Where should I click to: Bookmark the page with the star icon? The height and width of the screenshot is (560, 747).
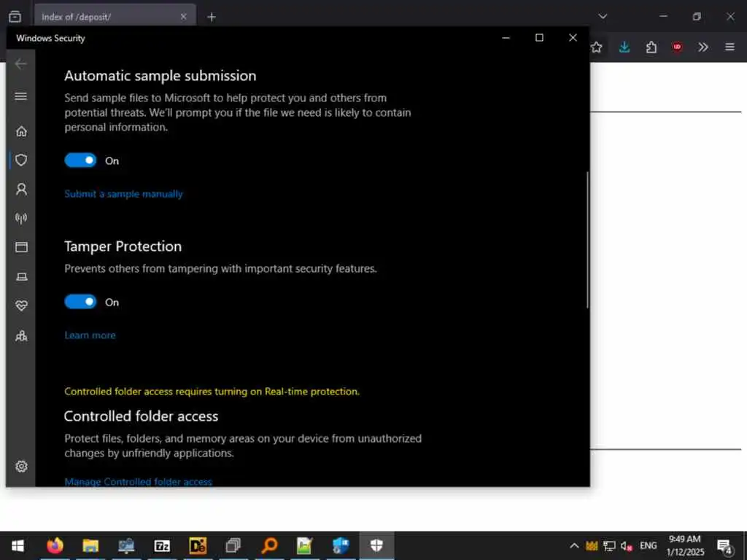point(597,47)
